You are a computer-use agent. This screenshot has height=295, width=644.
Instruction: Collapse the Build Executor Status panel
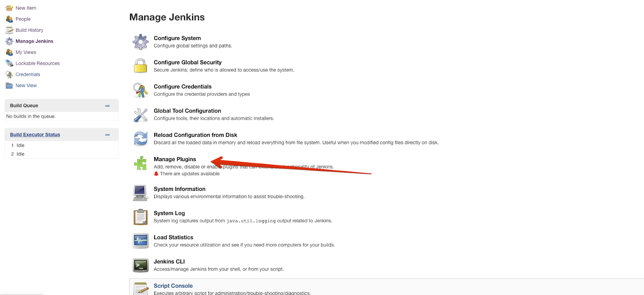click(107, 135)
